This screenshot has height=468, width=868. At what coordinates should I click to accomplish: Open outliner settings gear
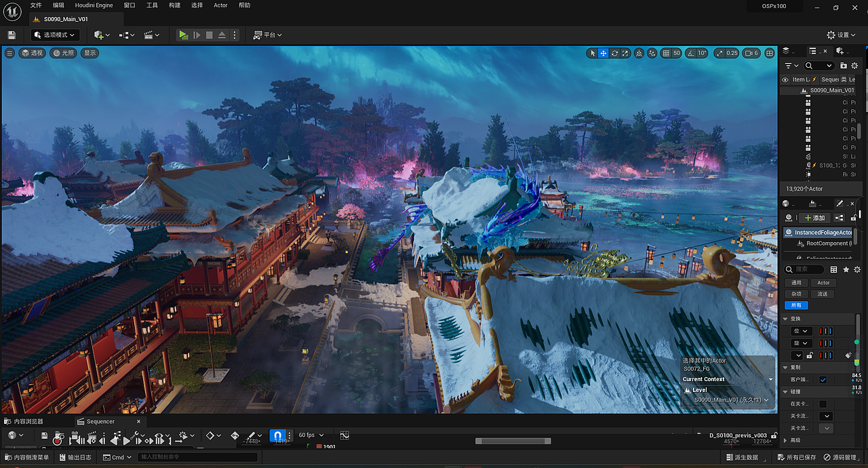(x=854, y=66)
